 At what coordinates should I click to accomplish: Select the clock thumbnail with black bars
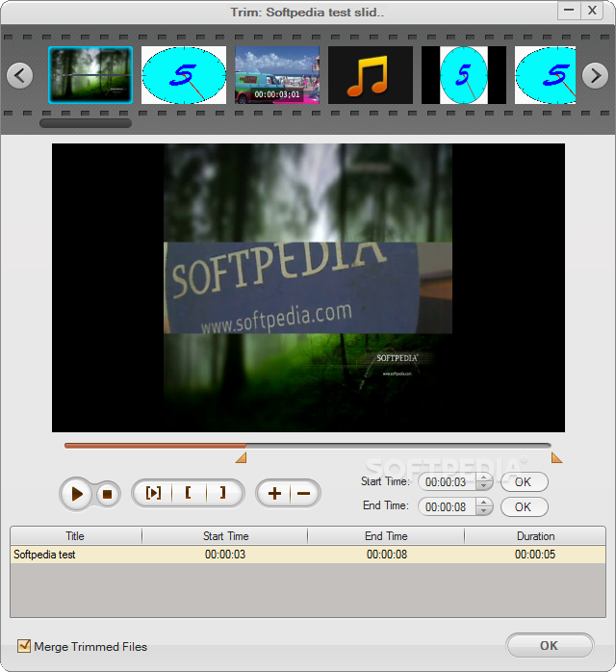pyautogui.click(x=464, y=75)
